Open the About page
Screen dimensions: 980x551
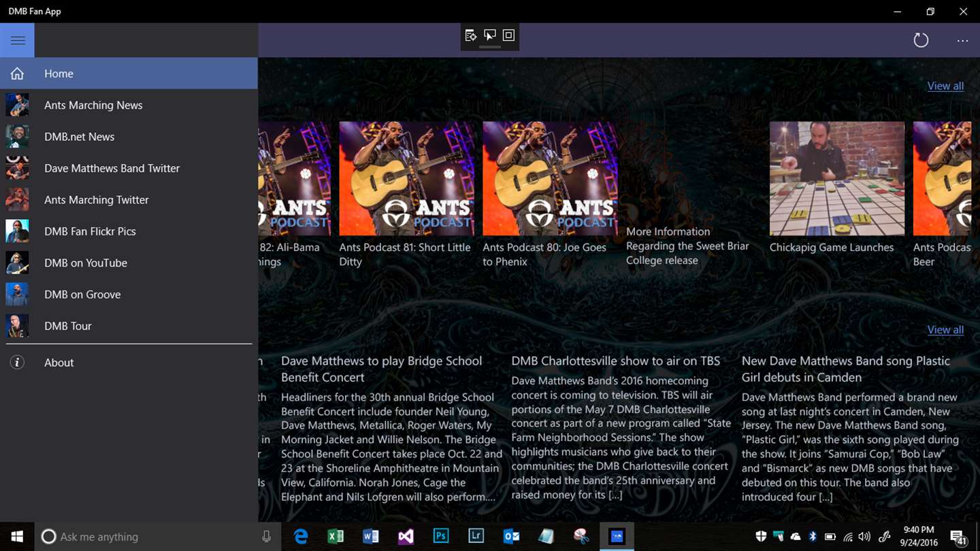coord(129,363)
